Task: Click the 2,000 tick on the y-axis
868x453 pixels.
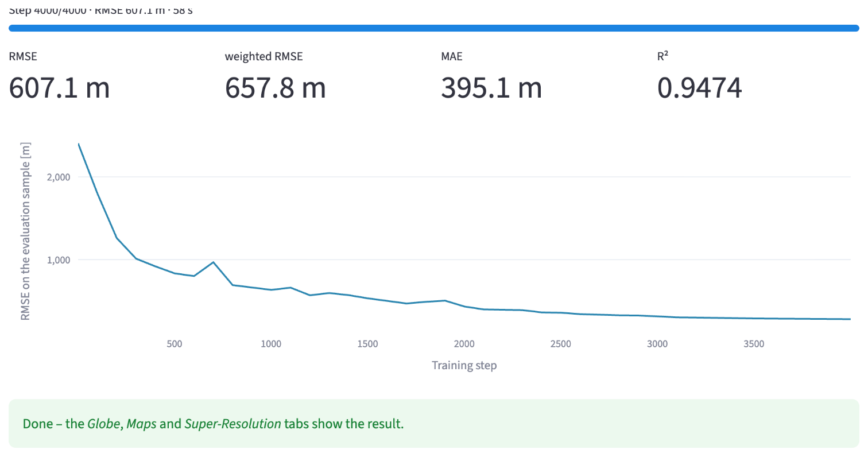Action: pyautogui.click(x=58, y=177)
